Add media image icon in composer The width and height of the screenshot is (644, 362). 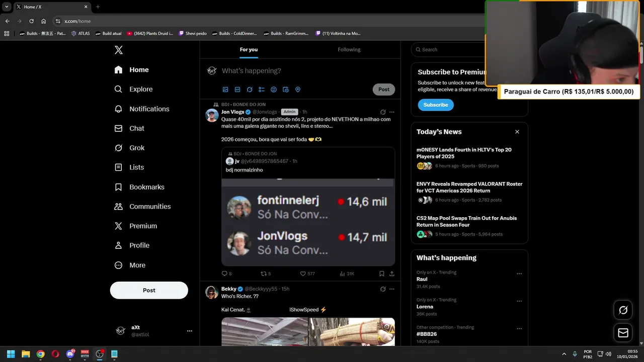225,89
